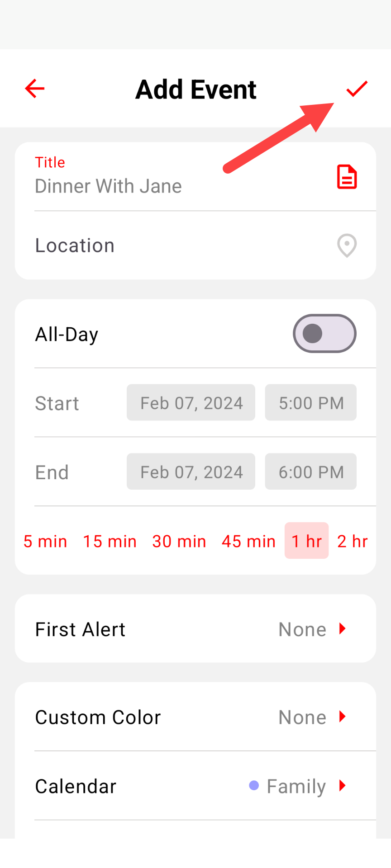Open the start date Feb 07, 2024 picker

pyautogui.click(x=191, y=402)
